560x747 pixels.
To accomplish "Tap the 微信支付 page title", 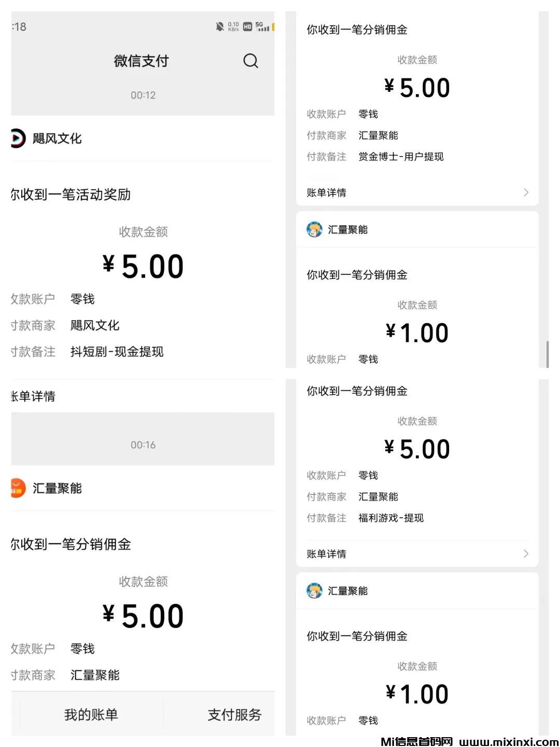I will coord(141,61).
